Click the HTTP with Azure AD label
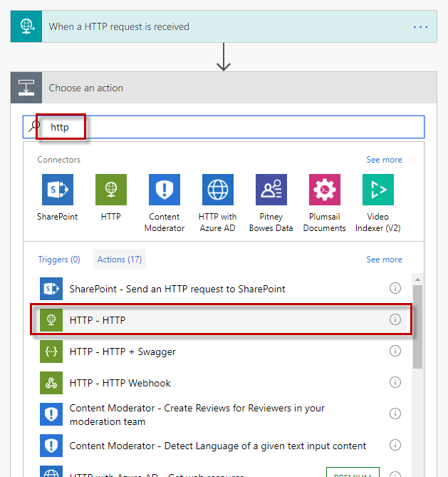The image size is (448, 477). pyautogui.click(x=218, y=222)
